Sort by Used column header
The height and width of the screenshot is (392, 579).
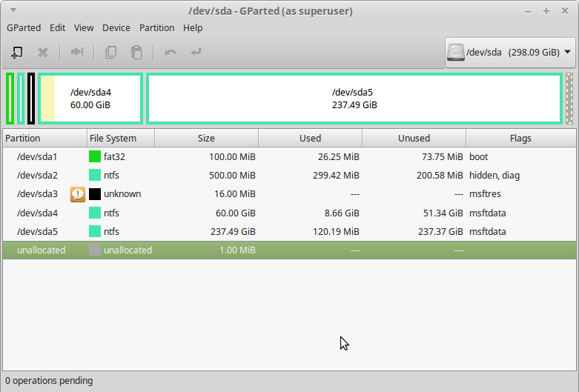tap(310, 138)
